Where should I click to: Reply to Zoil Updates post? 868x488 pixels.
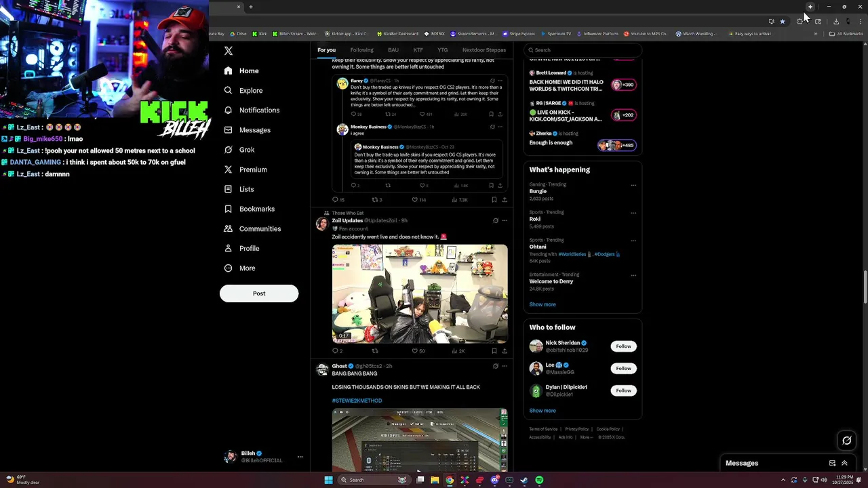(337, 351)
